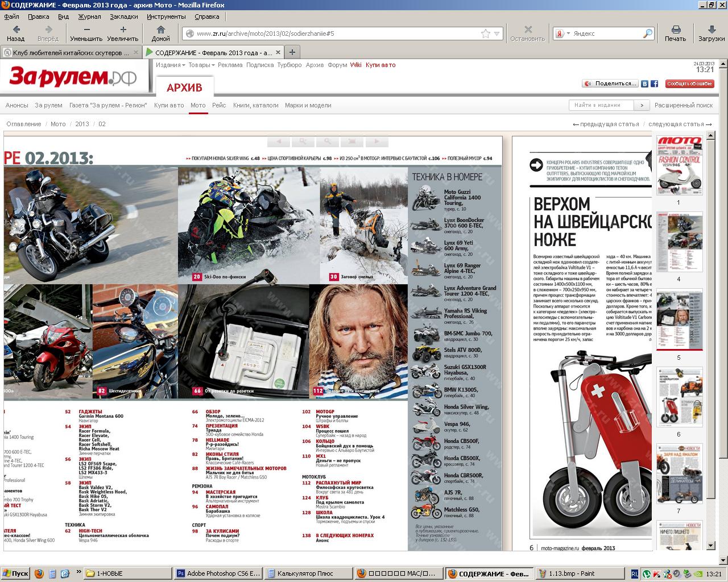Open the Закладки menu
Viewport: 728px width, 582px height.
point(124,16)
